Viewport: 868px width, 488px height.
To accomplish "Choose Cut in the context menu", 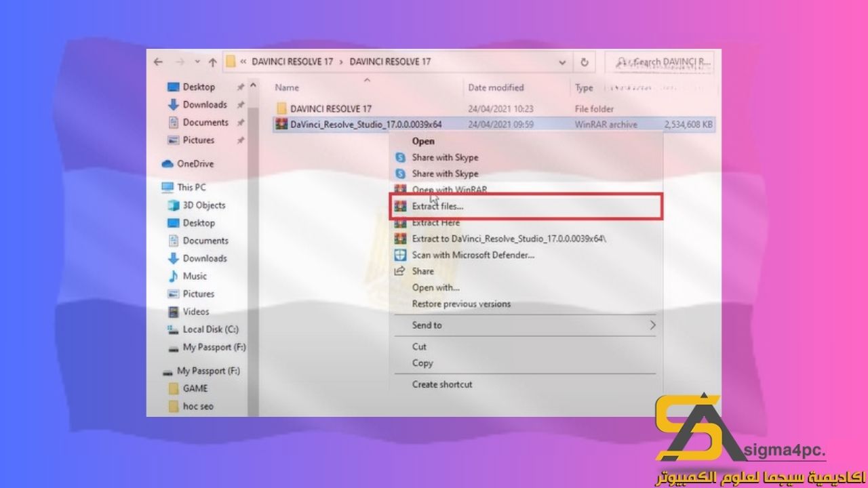I will pyautogui.click(x=419, y=346).
